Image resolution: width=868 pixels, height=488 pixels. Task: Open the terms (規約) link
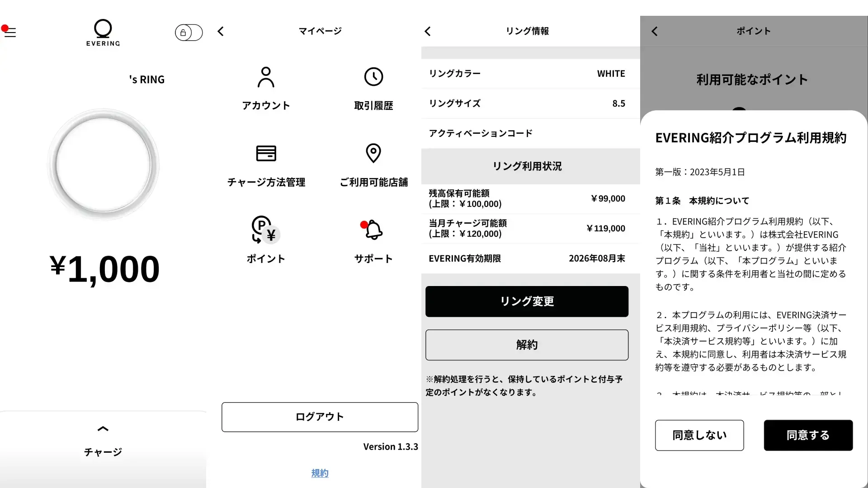click(320, 473)
